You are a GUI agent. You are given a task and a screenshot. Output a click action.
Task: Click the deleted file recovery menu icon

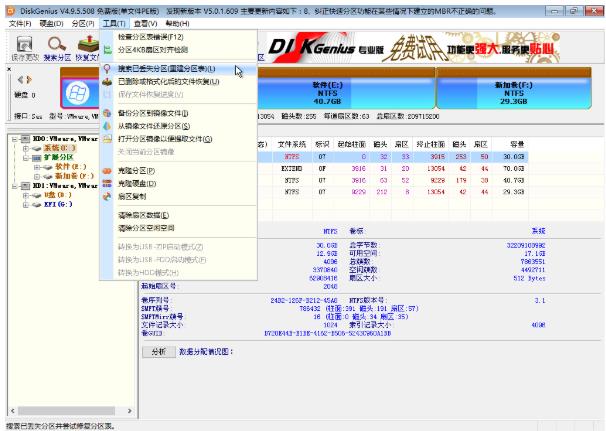pyautogui.click(x=107, y=82)
